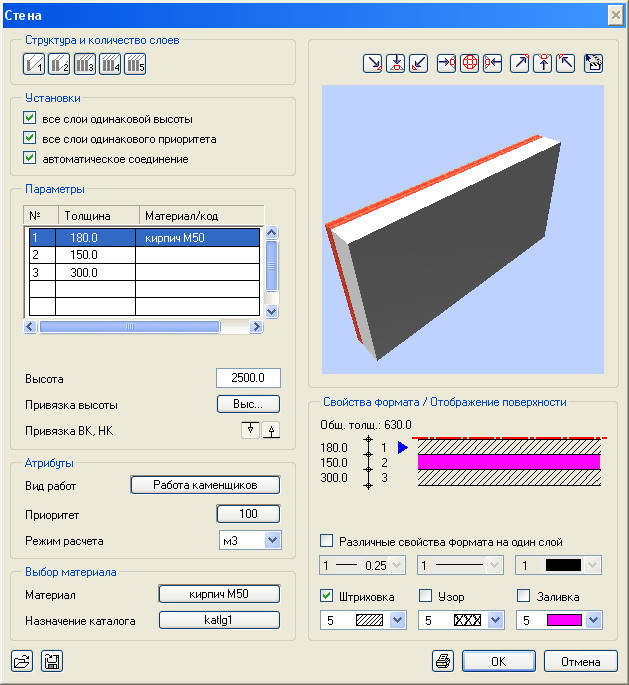This screenshot has width=629, height=685.
Task: Select three-layer wall structure icon
Action: click(x=84, y=64)
